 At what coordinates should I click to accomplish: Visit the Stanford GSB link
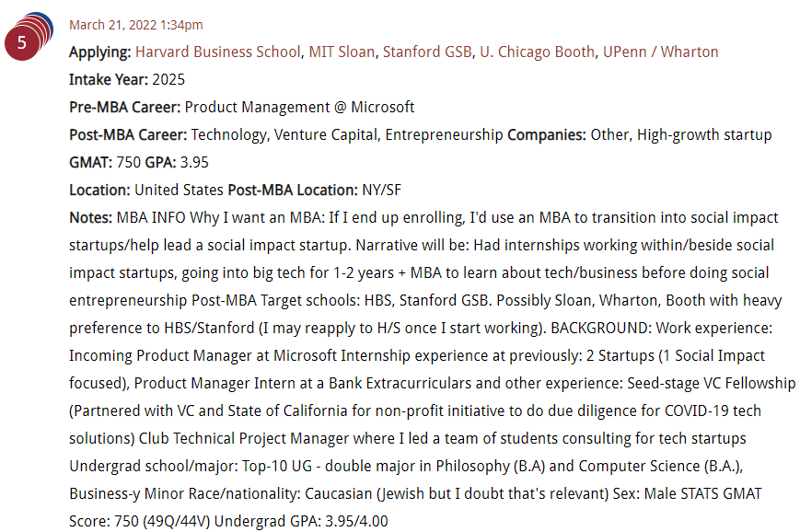click(x=426, y=52)
